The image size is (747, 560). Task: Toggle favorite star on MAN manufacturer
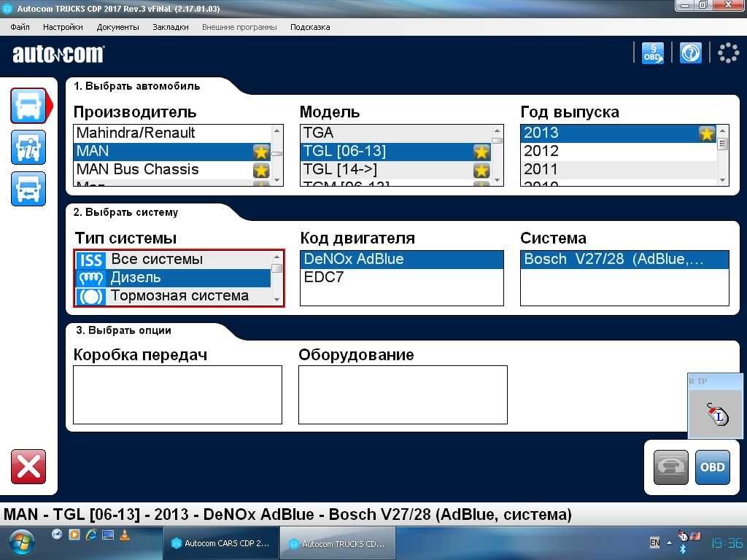point(261,152)
